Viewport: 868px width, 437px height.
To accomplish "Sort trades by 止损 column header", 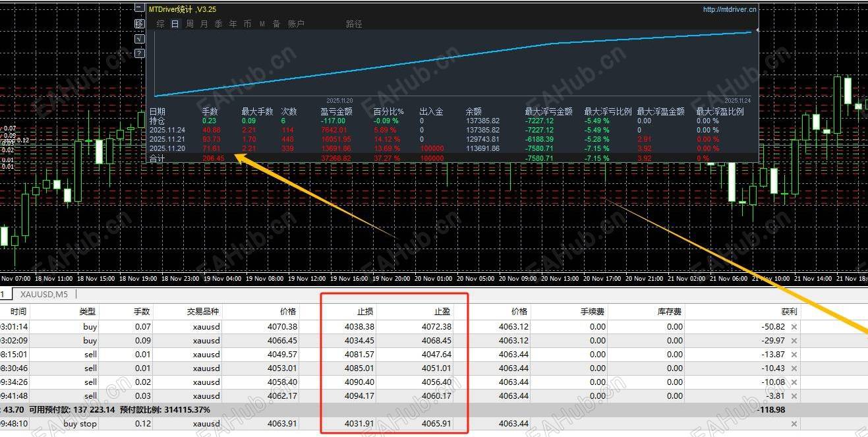I will (366, 311).
